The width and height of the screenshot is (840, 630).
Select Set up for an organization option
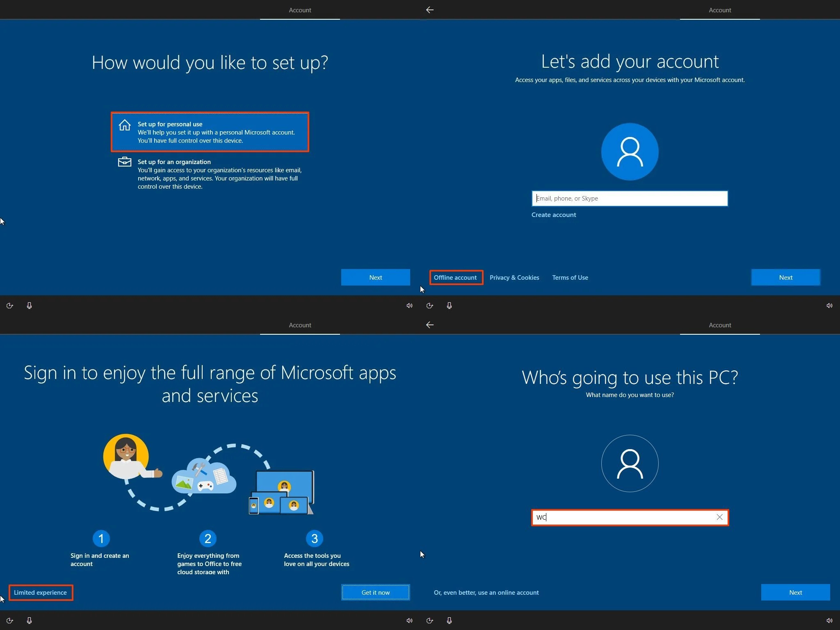(x=210, y=174)
